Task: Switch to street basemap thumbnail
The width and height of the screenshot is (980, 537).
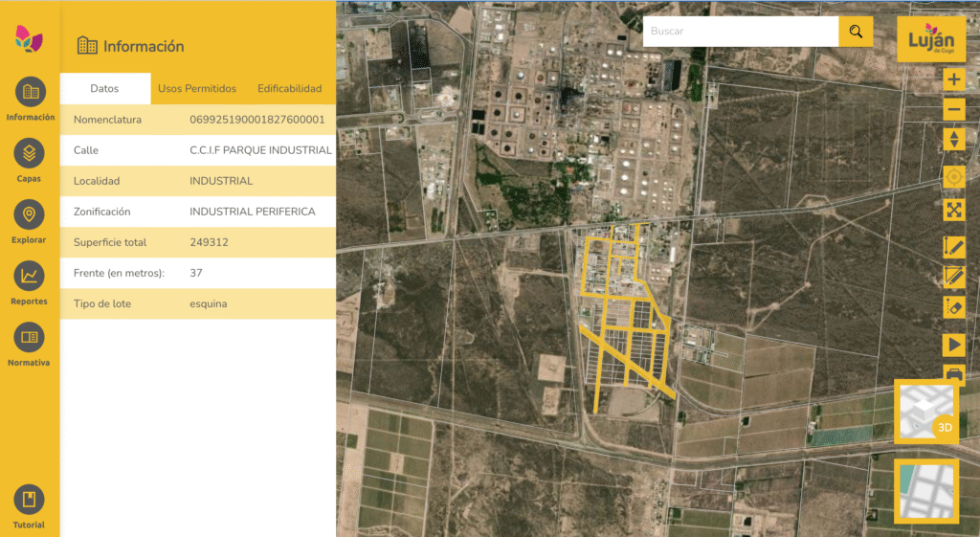Action: pyautogui.click(x=926, y=491)
